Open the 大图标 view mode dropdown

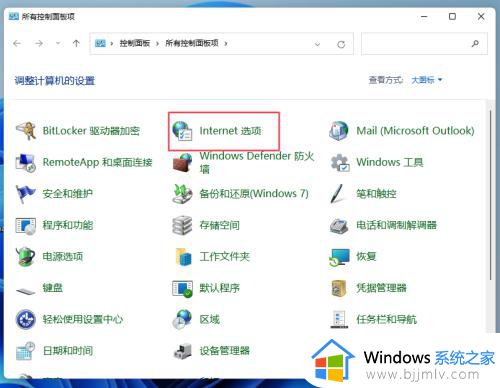(427, 80)
